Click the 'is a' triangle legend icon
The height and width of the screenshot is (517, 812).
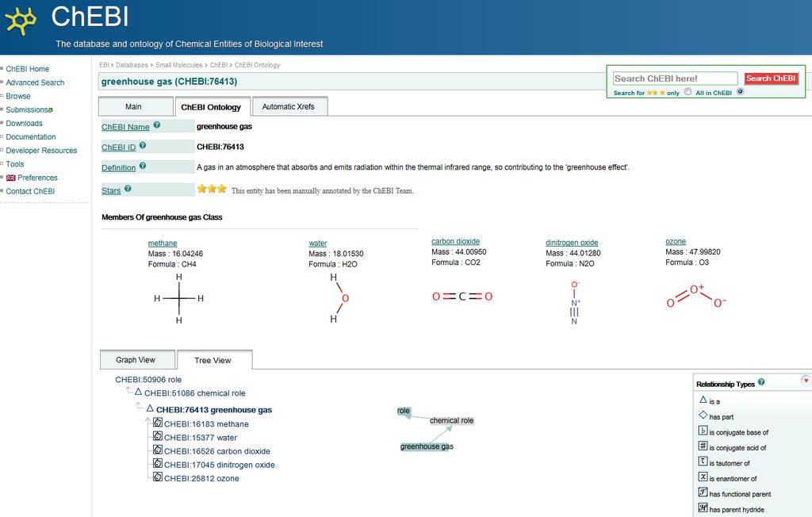703,400
